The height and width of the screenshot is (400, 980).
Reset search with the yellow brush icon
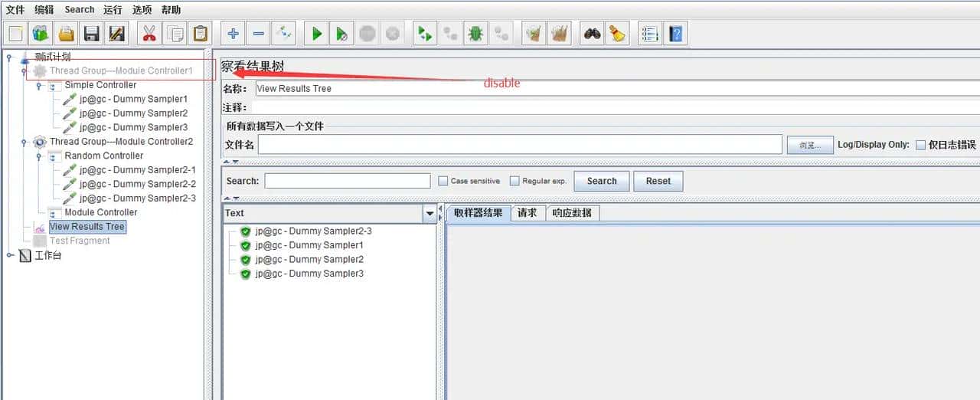click(617, 34)
